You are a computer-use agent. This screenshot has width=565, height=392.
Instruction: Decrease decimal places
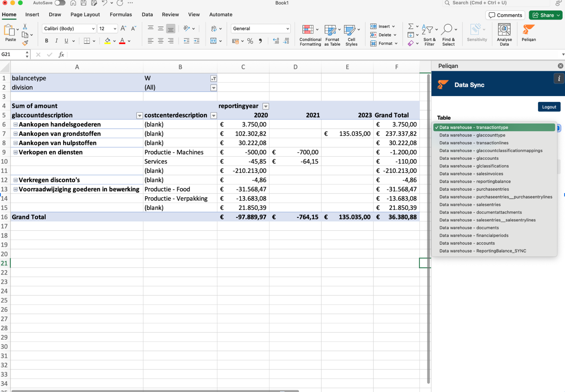coord(286,41)
